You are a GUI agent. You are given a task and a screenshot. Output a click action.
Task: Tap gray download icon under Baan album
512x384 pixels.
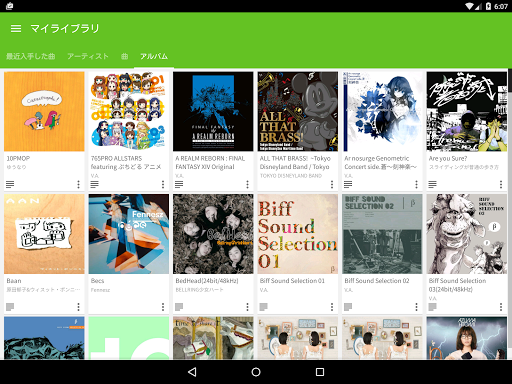10,307
